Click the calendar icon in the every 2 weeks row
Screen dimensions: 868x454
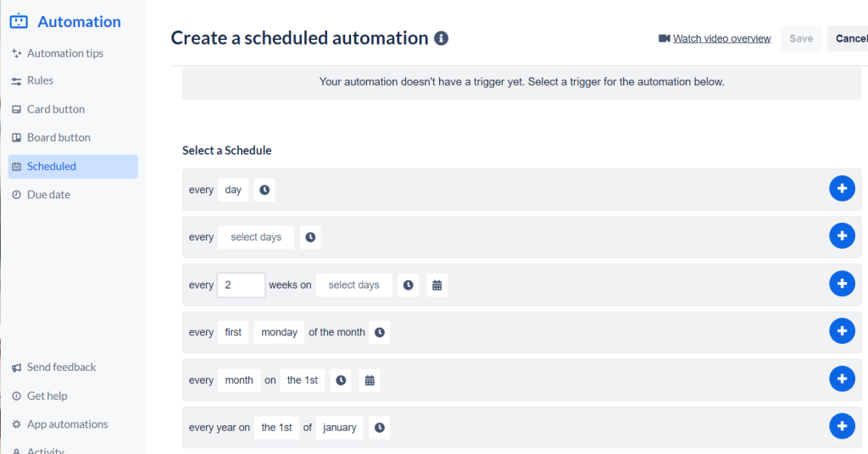click(x=437, y=285)
